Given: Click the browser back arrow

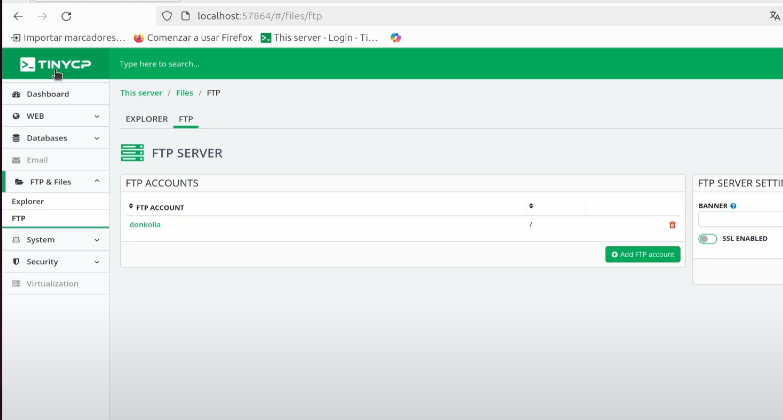Looking at the screenshot, I should click(18, 16).
